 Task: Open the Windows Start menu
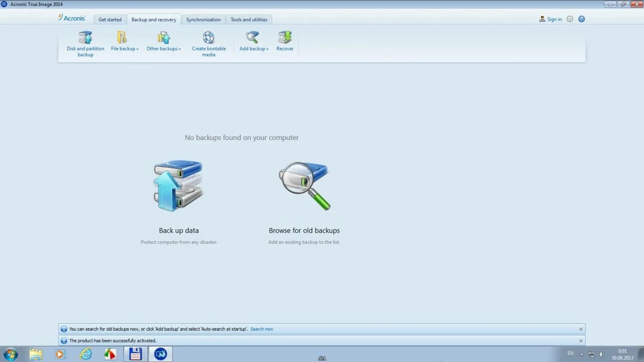pos(10,354)
